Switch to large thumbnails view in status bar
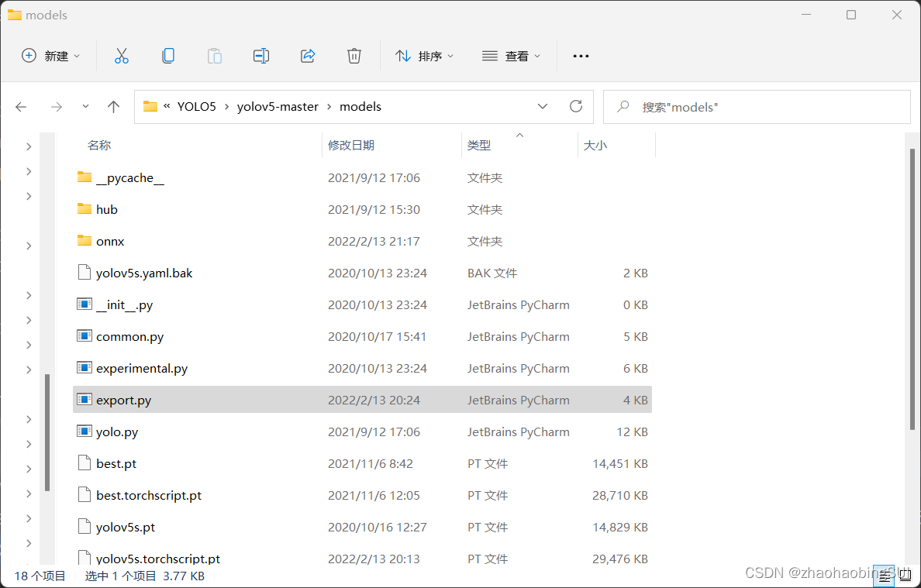Viewport: 921px width, 588px height. coord(904,574)
